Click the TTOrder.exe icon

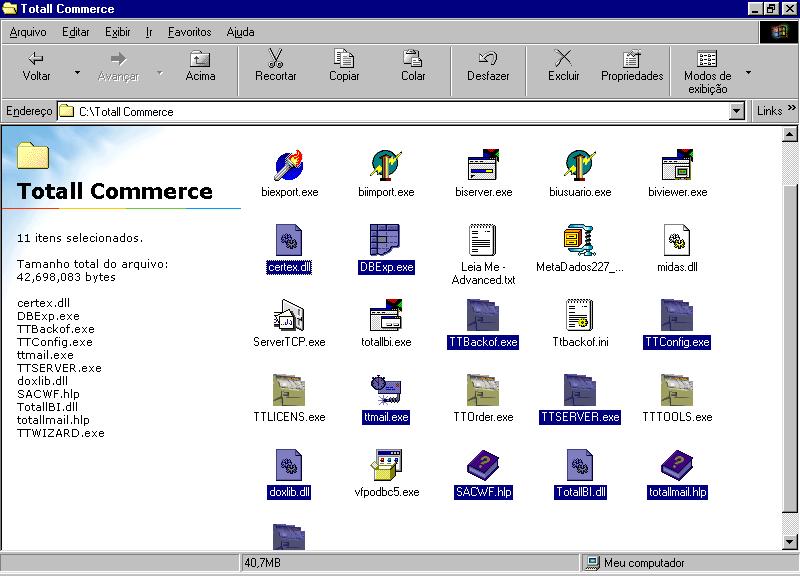(483, 390)
